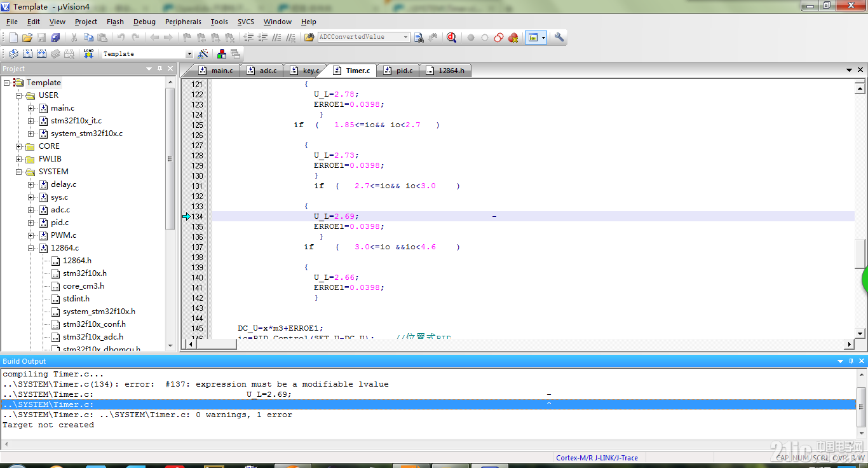This screenshot has height=468, width=868.
Task: Open the Project panel options dropdown arrow
Action: tap(149, 69)
